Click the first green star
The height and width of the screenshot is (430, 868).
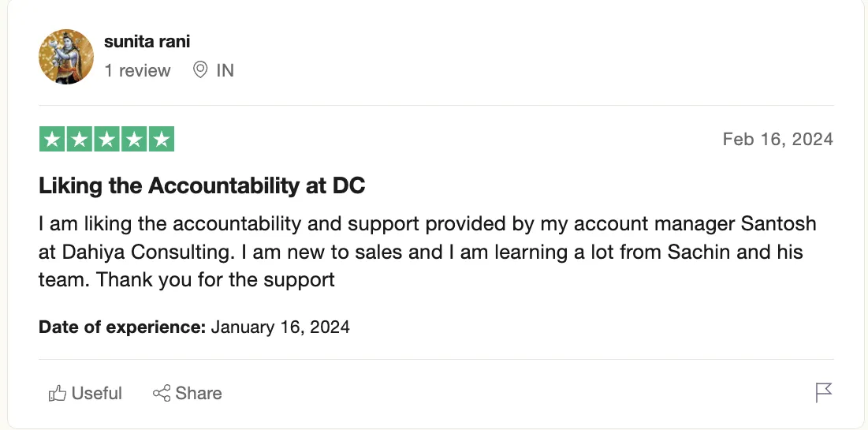point(52,140)
